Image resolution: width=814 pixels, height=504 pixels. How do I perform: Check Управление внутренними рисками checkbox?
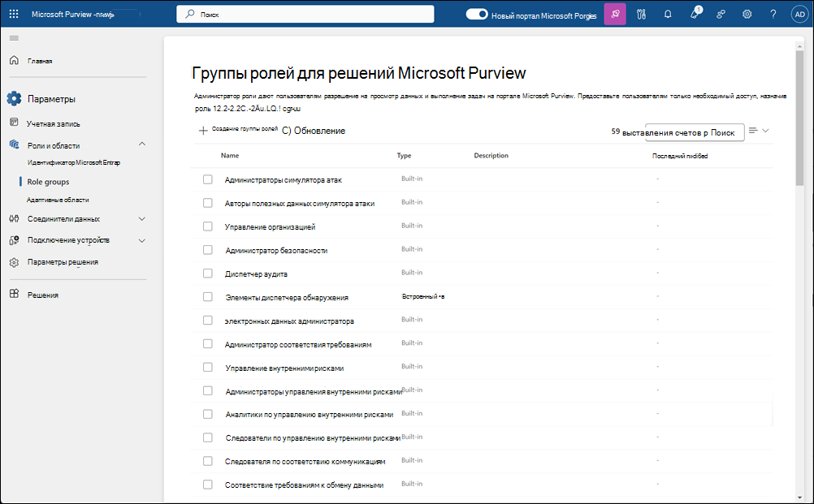click(x=208, y=367)
